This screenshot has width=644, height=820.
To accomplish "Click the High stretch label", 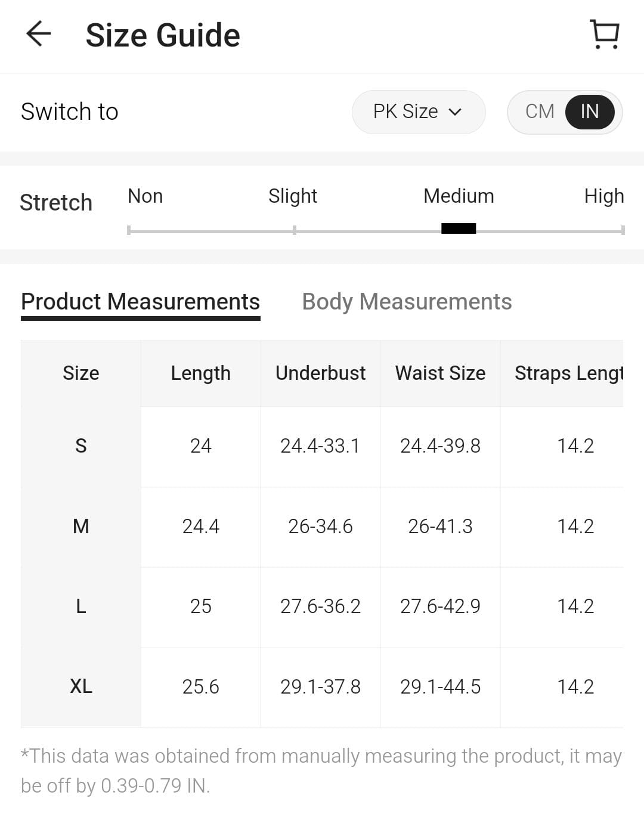I will (603, 196).
